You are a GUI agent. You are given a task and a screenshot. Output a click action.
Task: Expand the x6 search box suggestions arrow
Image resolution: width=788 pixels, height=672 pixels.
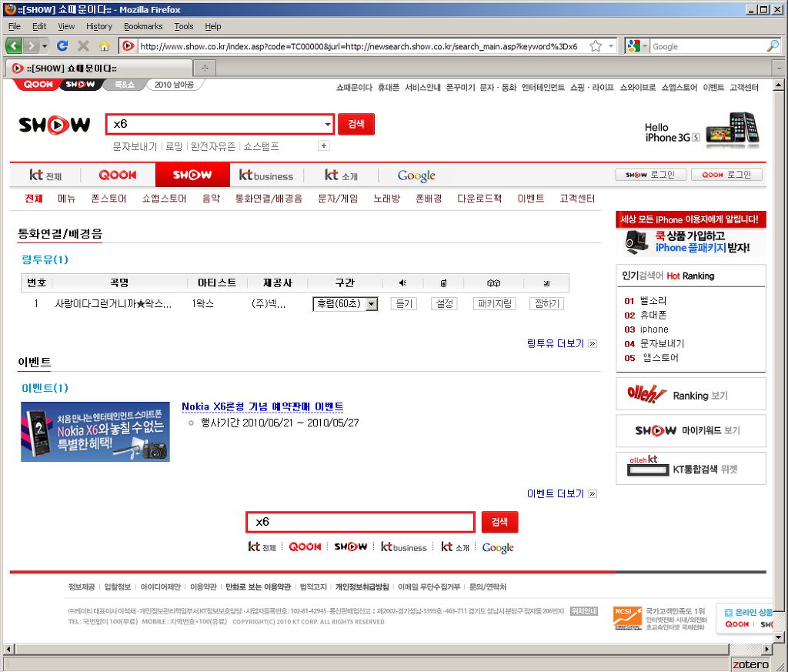point(327,124)
